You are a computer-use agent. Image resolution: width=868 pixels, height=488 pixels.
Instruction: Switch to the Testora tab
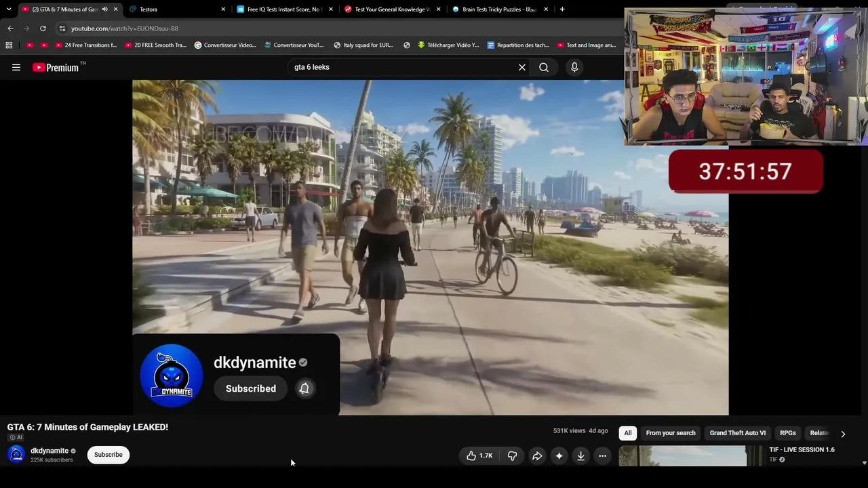click(x=178, y=9)
